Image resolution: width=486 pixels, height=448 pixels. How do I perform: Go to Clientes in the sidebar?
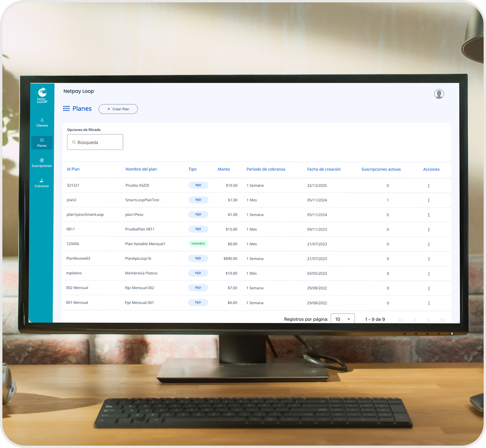click(x=42, y=123)
